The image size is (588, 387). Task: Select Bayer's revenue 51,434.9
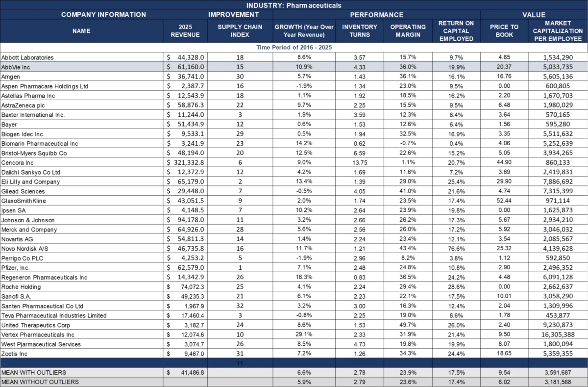point(185,124)
